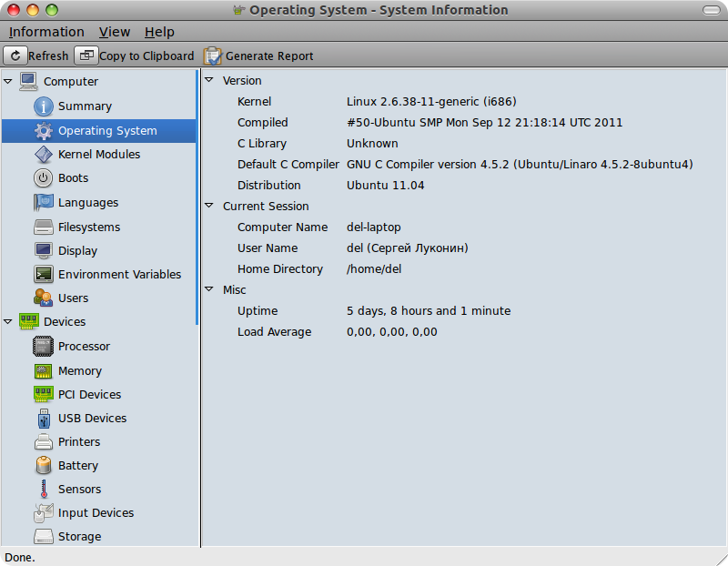
Task: Click the Operating System gear icon
Action: pos(43,131)
